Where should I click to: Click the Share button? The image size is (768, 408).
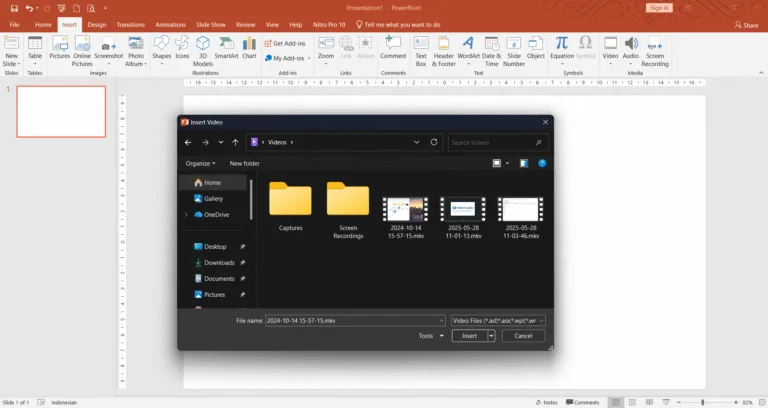(x=746, y=25)
